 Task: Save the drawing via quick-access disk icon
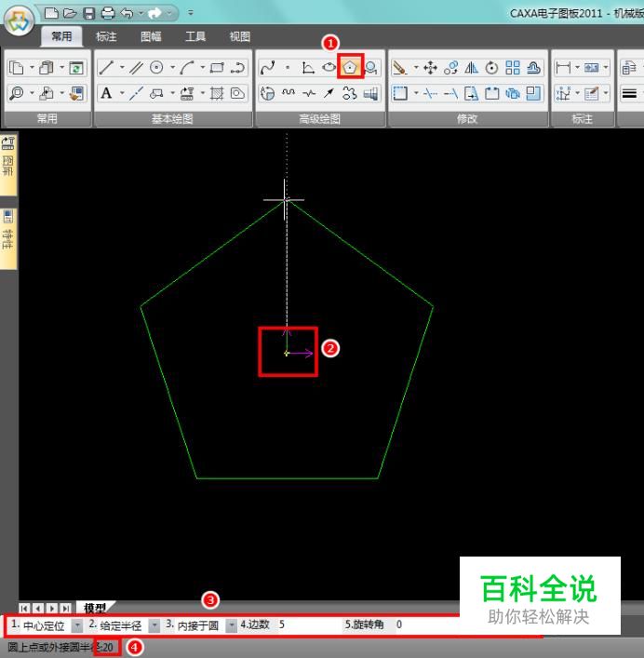(x=89, y=13)
